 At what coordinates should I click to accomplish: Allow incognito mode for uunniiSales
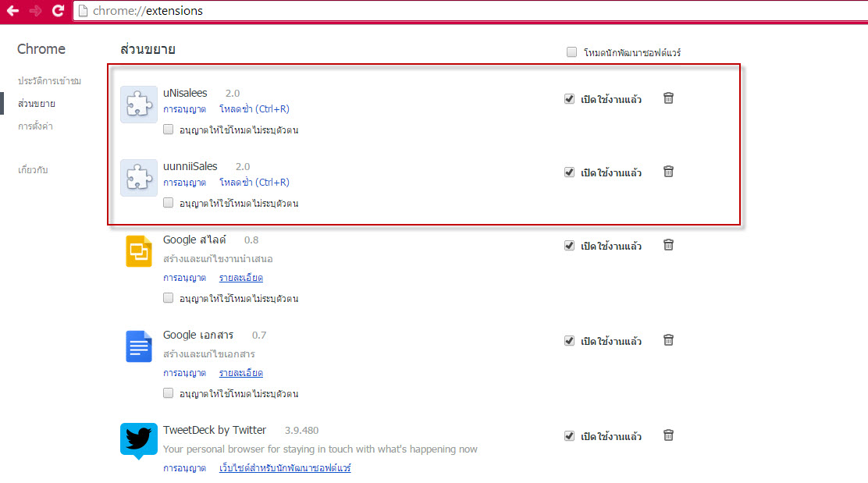tap(169, 203)
